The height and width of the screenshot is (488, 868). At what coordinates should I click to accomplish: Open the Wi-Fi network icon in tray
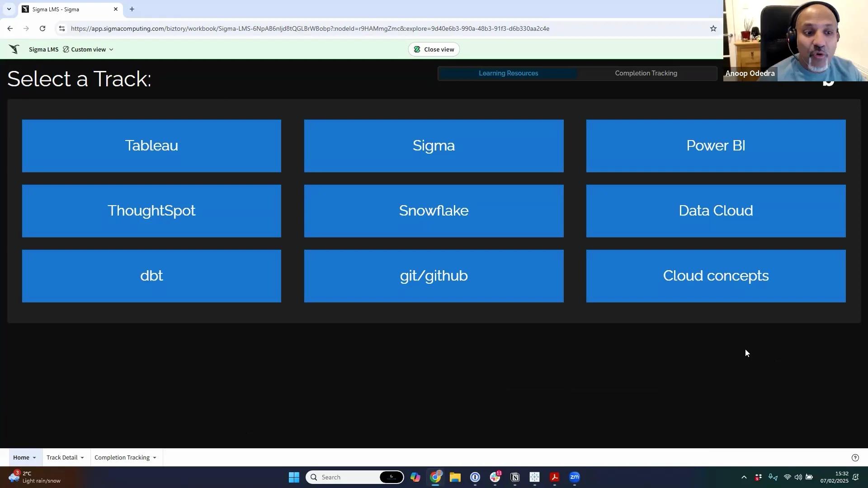pyautogui.click(x=788, y=477)
